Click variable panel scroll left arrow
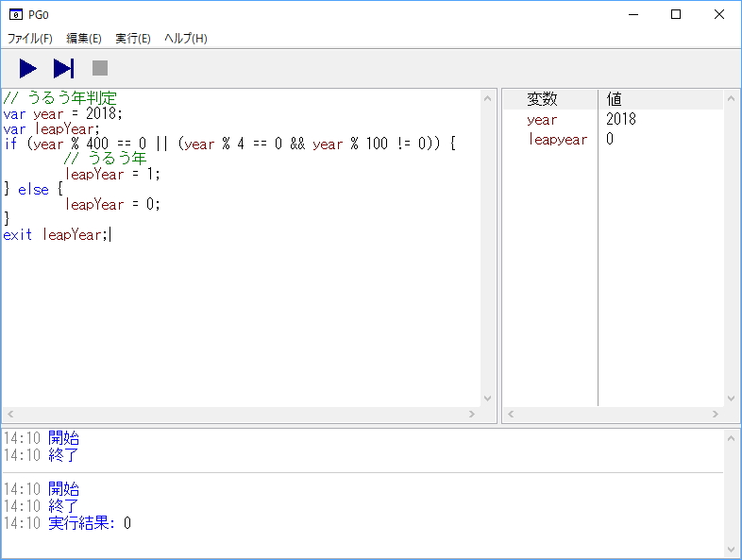Screen dimensions: 742x560 (511, 415)
